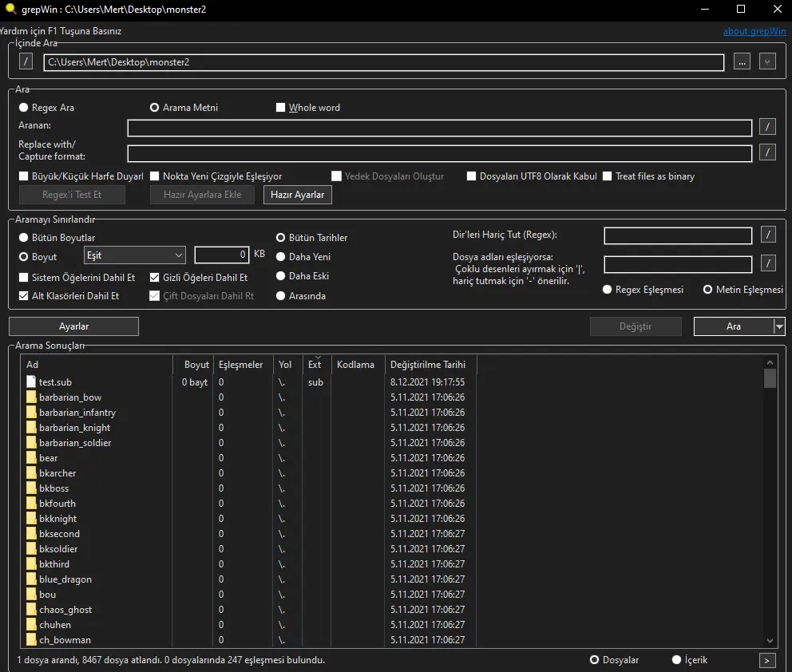The image size is (792, 672).
Task: Expand the Ara button dropdown arrow
Action: [779, 326]
